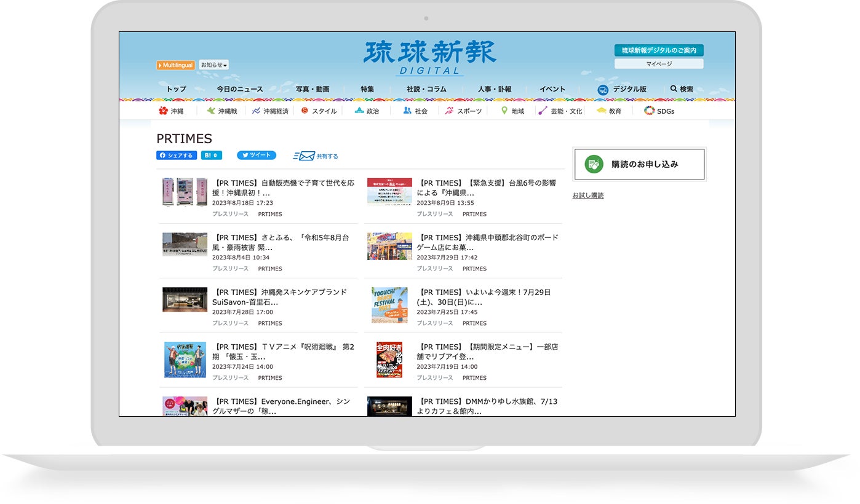
Task: Open the 特集 menu item
Action: coord(367,89)
